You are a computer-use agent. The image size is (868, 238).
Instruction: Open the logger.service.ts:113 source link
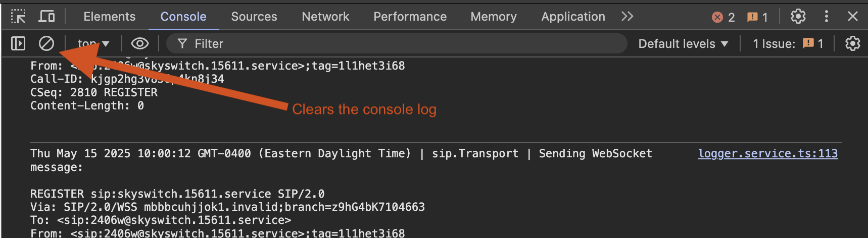767,153
